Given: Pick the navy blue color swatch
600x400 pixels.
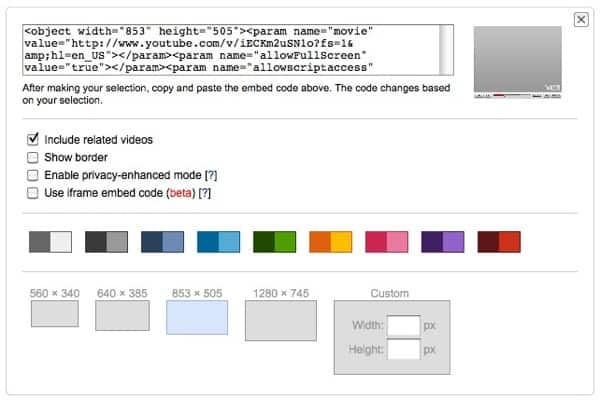Looking at the screenshot, I should coord(162,242).
